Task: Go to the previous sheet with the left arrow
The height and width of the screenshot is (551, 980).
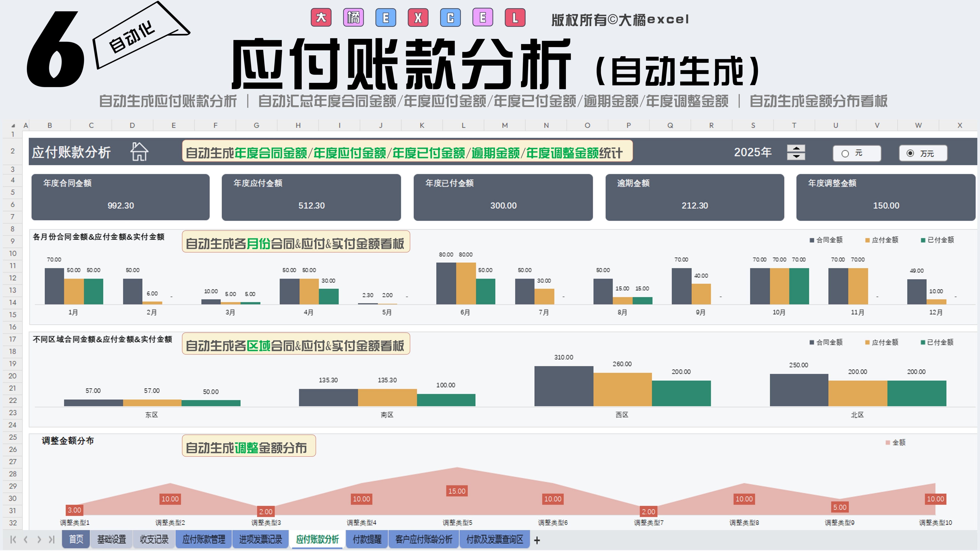Action: tap(26, 539)
